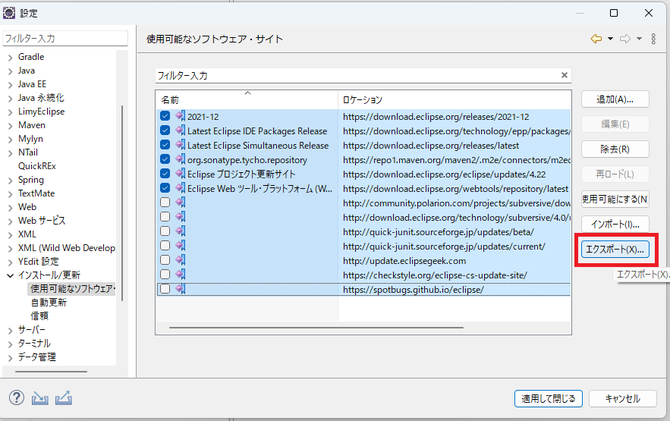
Task: Uncheck Latest Eclipse IDE Packages Release checkbox
Action: 165,130
